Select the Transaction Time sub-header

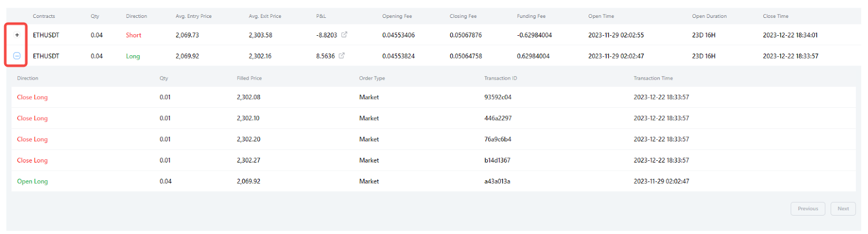click(653, 79)
